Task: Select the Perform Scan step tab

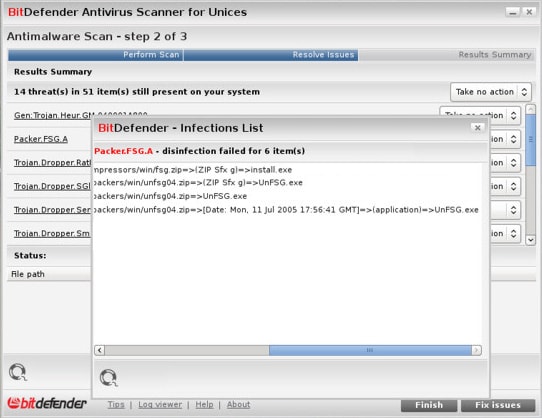Action: pyautogui.click(x=95, y=55)
